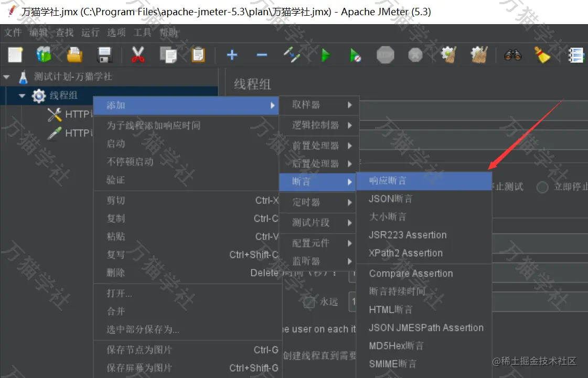This screenshot has width=588, height=378.
Task: Click the blue plus Expand All icon
Action: (x=232, y=55)
